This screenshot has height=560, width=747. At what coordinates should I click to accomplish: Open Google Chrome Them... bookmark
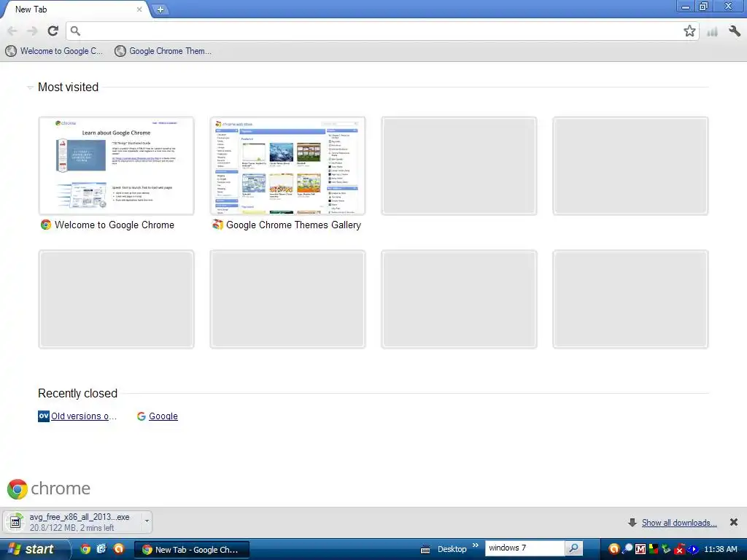(x=163, y=51)
